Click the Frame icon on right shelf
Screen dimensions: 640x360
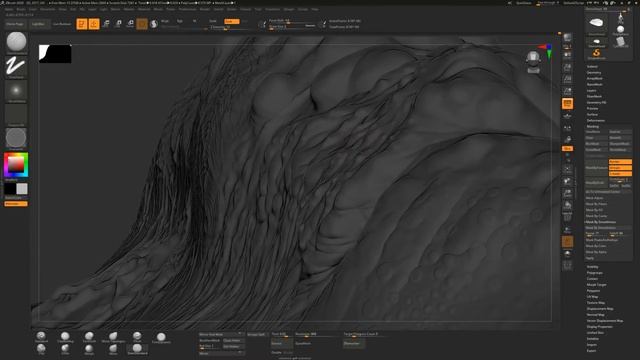point(567,169)
